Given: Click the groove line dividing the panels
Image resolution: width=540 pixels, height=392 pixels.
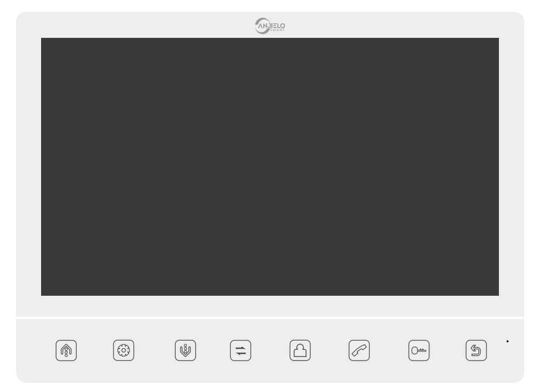Looking at the screenshot, I should [x=270, y=318].
